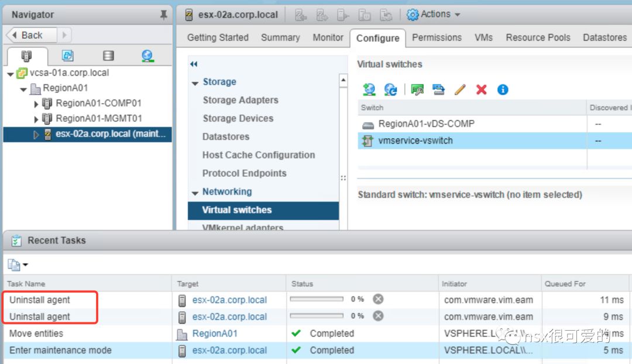Expand the esx-02a.corp.local host node
Screen dimensions: 632x364
pyautogui.click(x=36, y=135)
